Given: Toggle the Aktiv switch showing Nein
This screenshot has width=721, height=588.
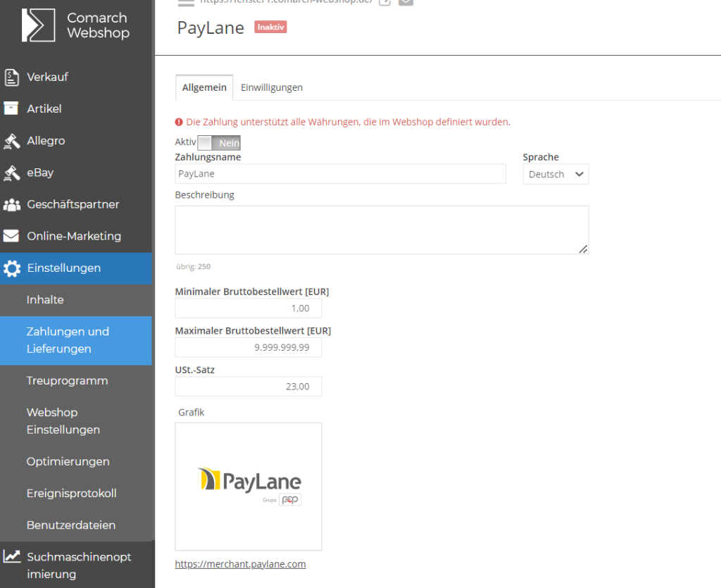Looking at the screenshot, I should [x=219, y=143].
